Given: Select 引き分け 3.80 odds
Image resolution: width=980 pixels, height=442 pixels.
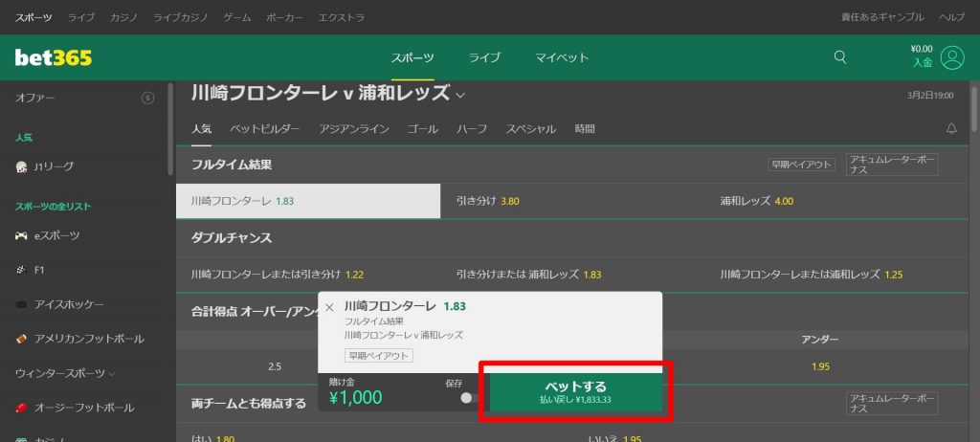Looking at the screenshot, I should click(572, 201).
